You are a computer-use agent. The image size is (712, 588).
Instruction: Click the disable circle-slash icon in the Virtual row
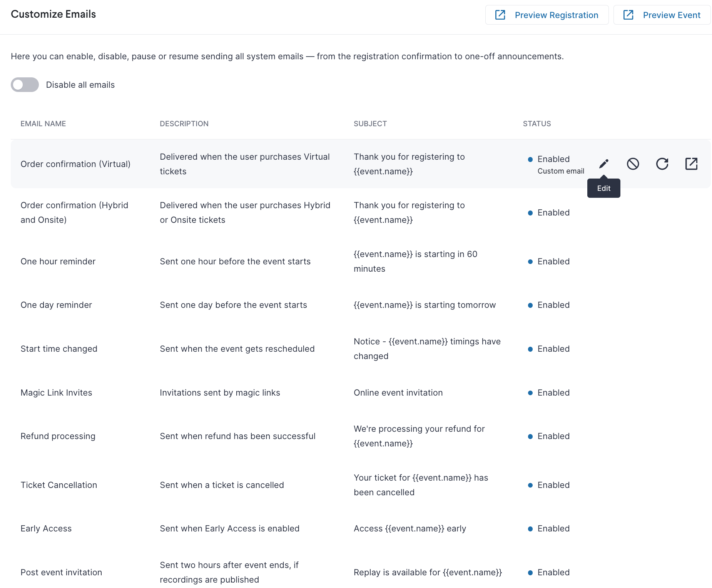click(633, 164)
